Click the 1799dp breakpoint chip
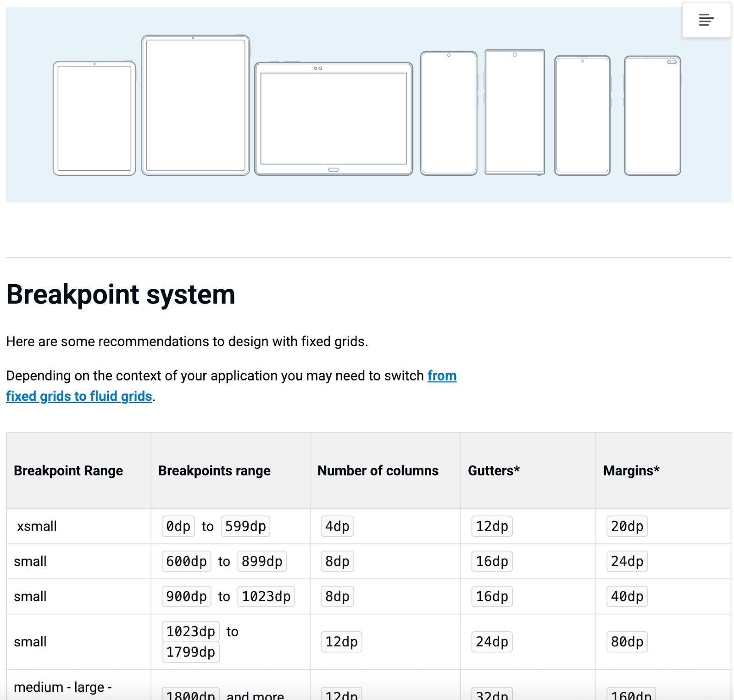This screenshot has height=700, width=734. pyautogui.click(x=191, y=651)
